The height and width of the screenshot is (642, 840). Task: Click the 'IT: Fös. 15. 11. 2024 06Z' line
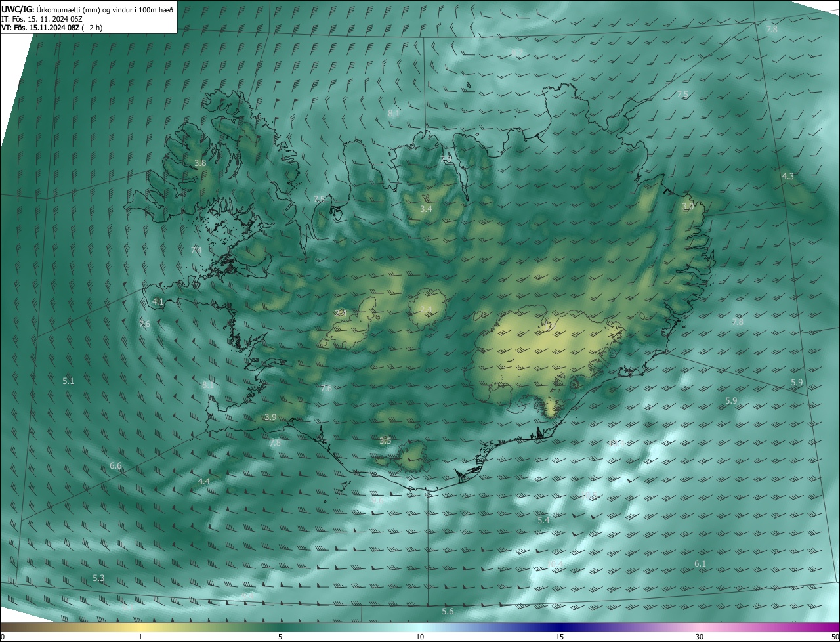click(x=42, y=18)
